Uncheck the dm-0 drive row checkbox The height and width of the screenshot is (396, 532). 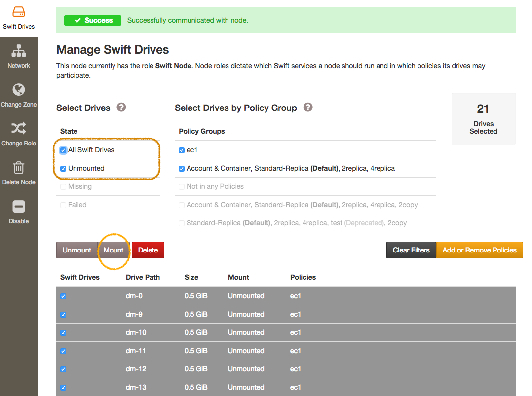[63, 296]
